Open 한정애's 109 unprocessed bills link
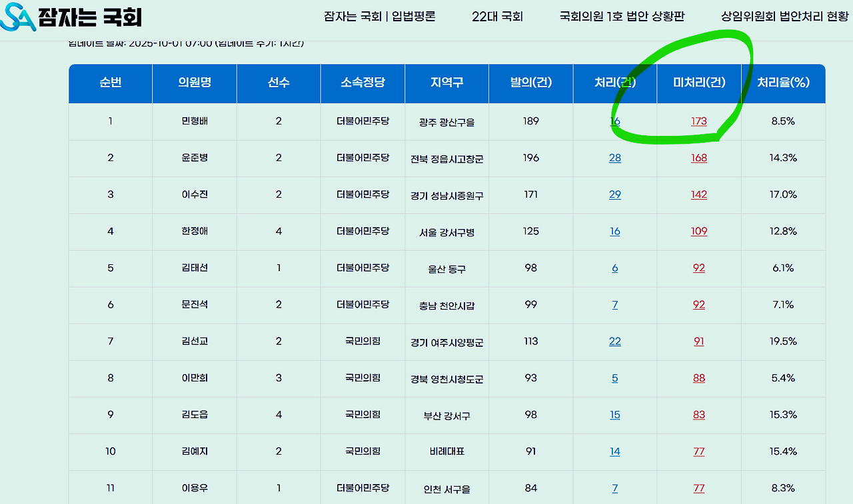Image resolution: width=853 pixels, height=504 pixels. (698, 232)
